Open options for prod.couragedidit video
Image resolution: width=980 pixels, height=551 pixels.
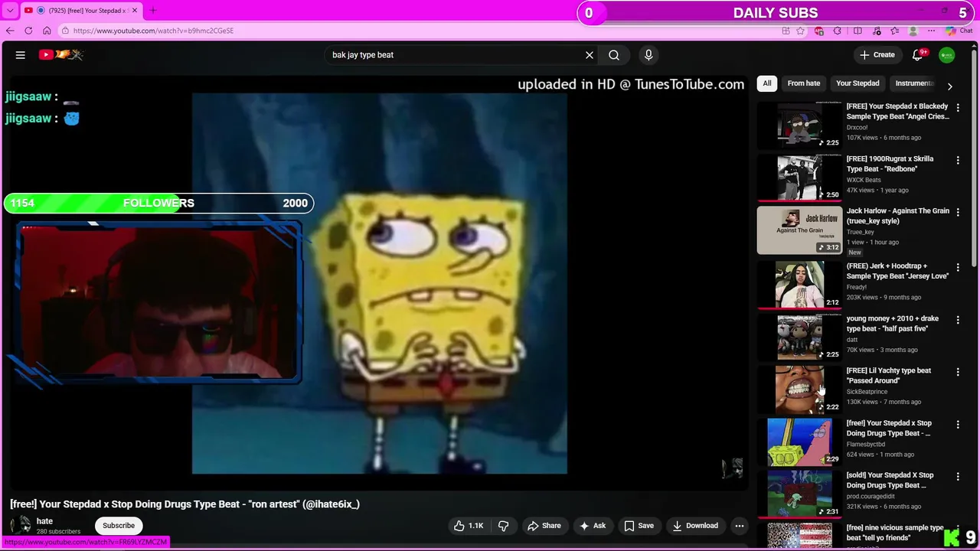click(958, 476)
